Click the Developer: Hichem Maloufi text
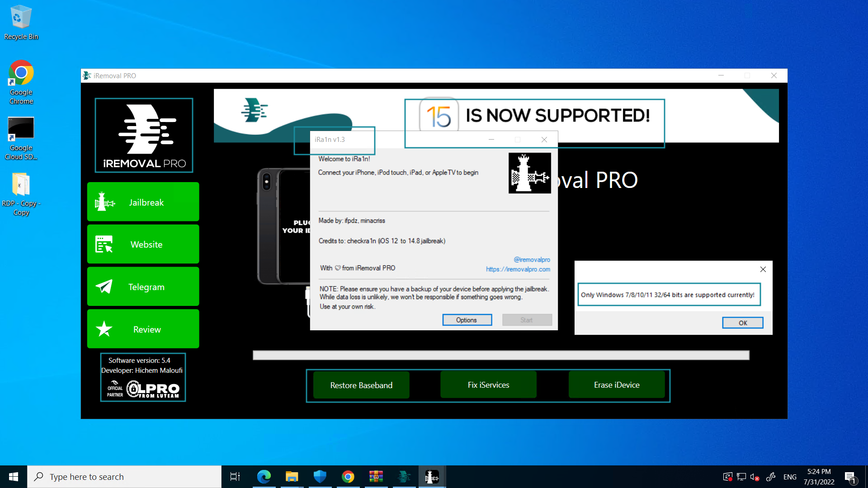This screenshot has width=868, height=488. (x=142, y=370)
